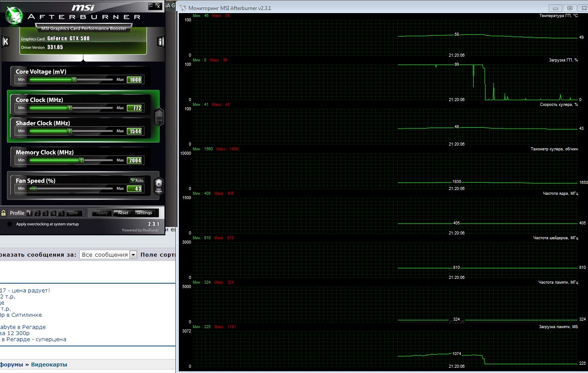Image resolution: width=588 pixels, height=373 pixels.
Task: Toggle the profile lock padlock icon
Action: tap(3, 213)
